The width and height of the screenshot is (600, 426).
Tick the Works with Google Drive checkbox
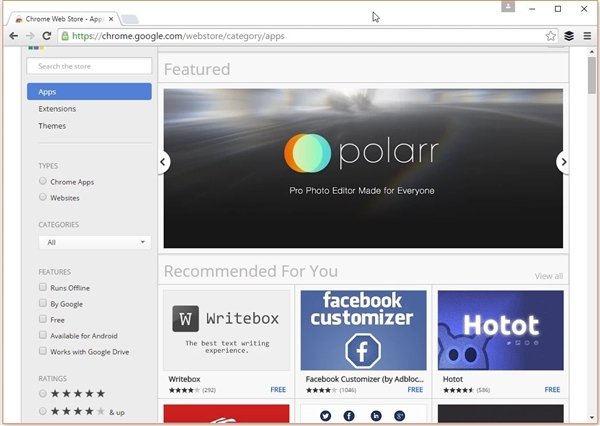pyautogui.click(x=42, y=352)
